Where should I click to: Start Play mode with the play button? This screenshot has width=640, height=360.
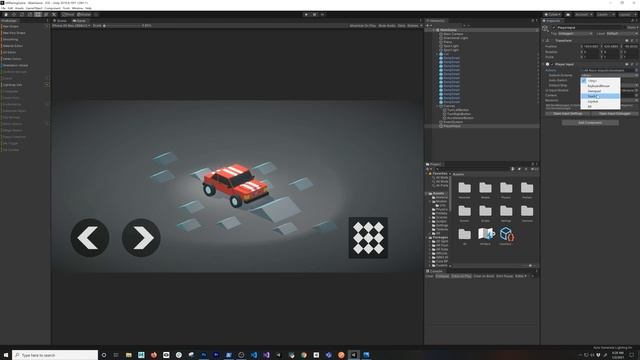tap(306, 14)
